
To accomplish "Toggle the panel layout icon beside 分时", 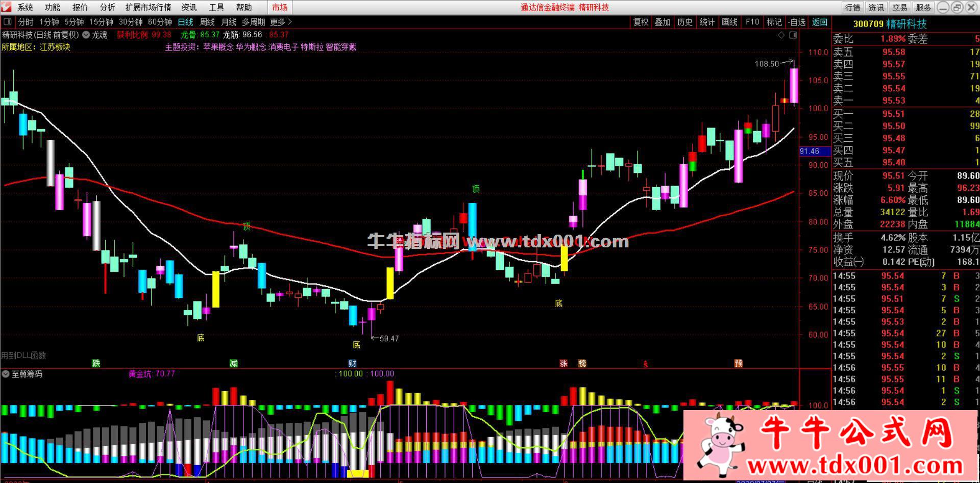I will tap(7, 22).
